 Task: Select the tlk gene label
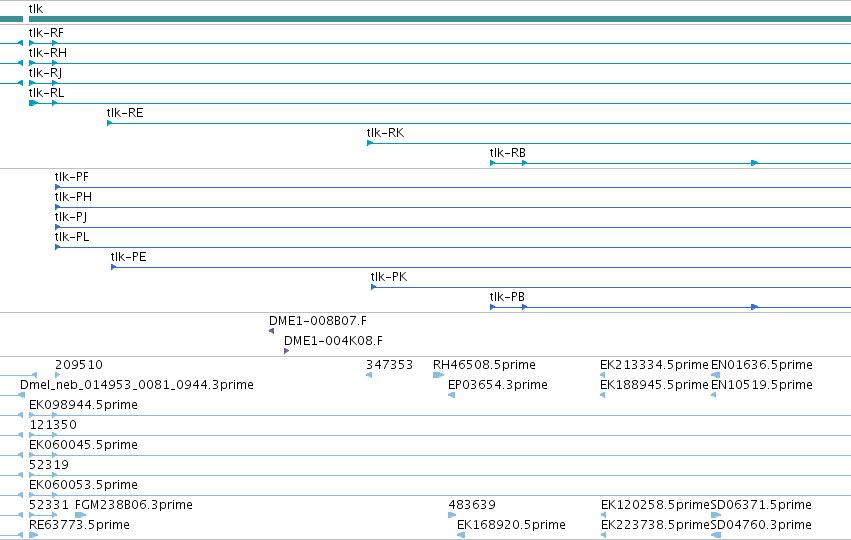pyautogui.click(x=36, y=9)
